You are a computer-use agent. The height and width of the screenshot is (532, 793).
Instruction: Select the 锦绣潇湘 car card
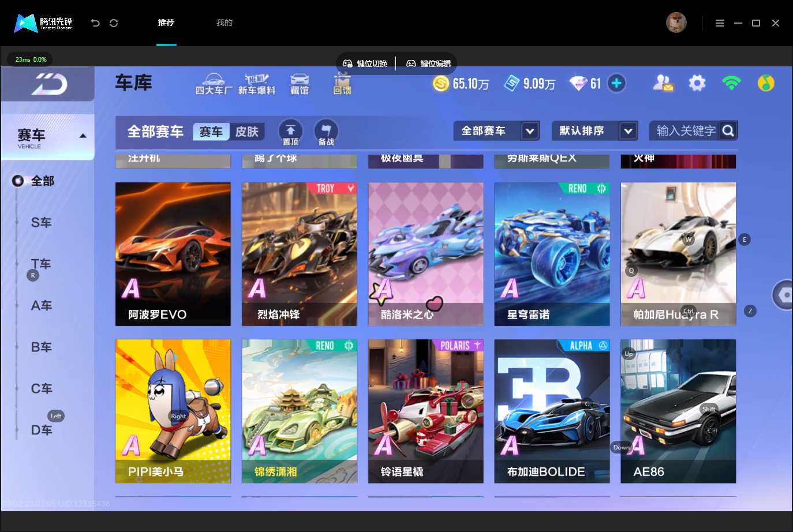[x=300, y=411]
